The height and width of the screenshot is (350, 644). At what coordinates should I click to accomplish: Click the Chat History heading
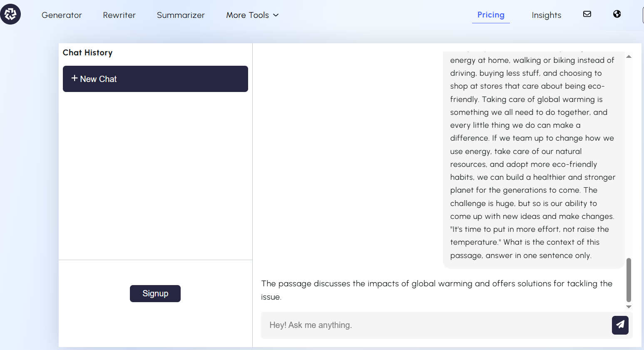click(x=87, y=52)
